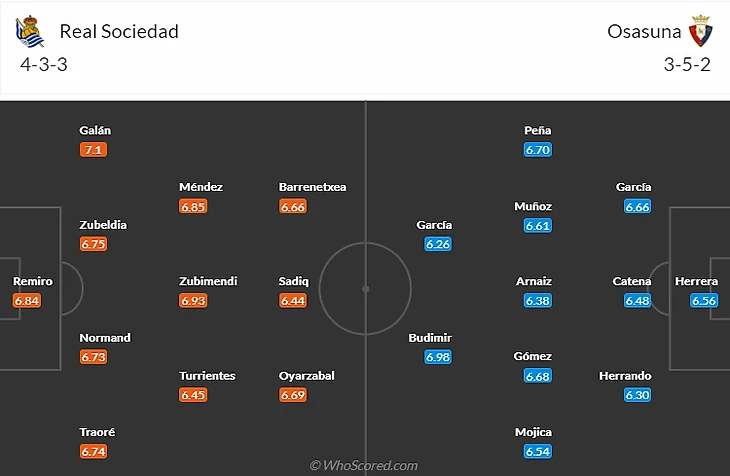The width and height of the screenshot is (730, 476).
Task: Click the WhoScored.com watermark
Action: pyautogui.click(x=364, y=465)
